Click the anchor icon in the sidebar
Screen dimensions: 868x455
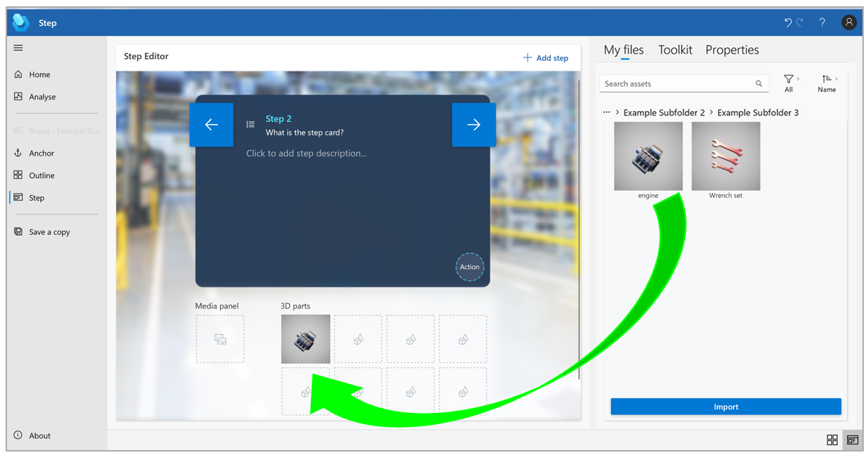[x=18, y=153]
